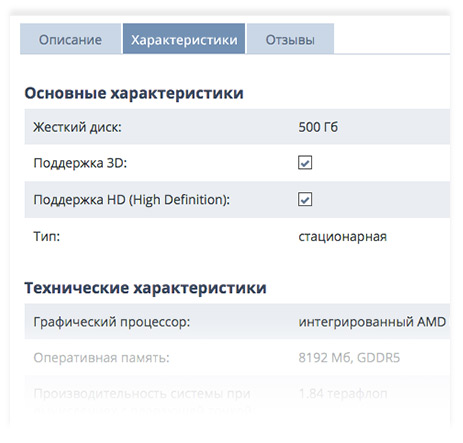The width and height of the screenshot is (463, 443).
Task: Click the стационарная value
Action: [x=343, y=237]
